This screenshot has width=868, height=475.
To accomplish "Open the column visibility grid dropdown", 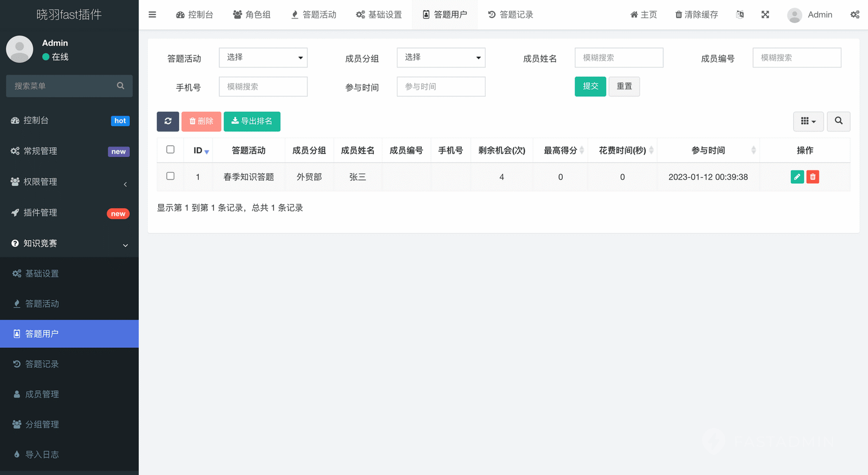I will click(808, 121).
